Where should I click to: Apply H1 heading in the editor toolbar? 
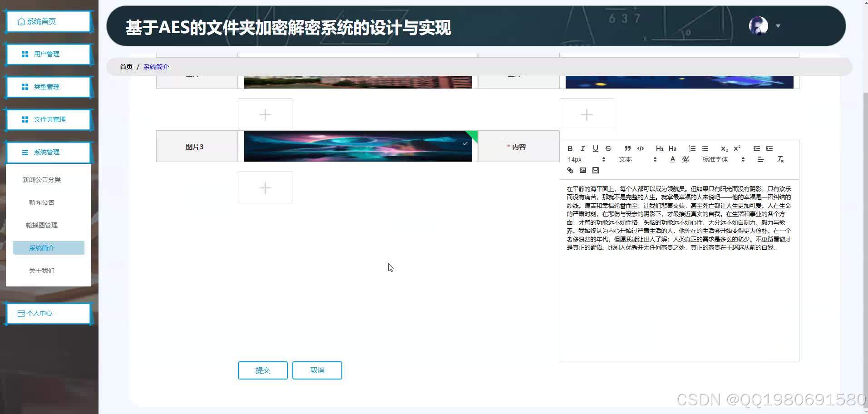pos(660,148)
